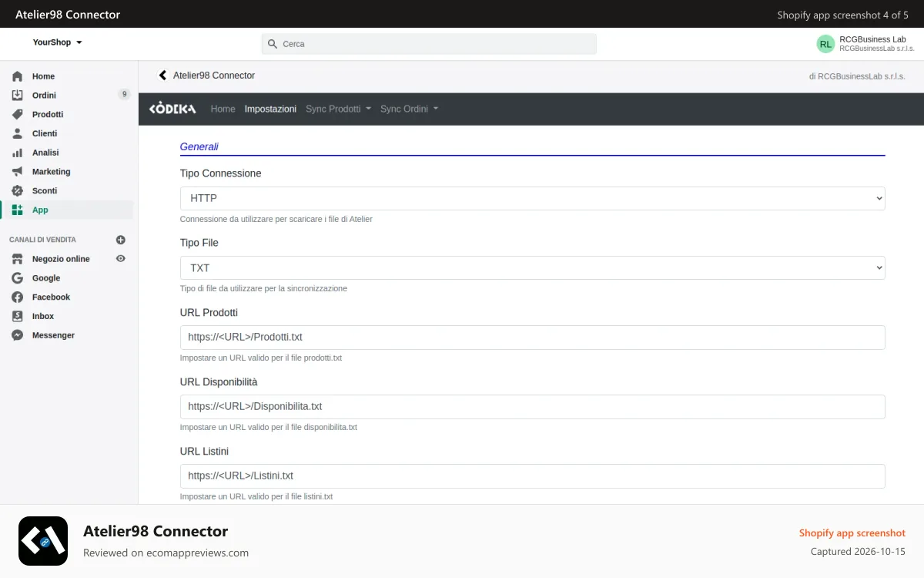The image size is (924, 578).
Task: Click the Atelier98 Connector app logo
Action: pos(43,541)
